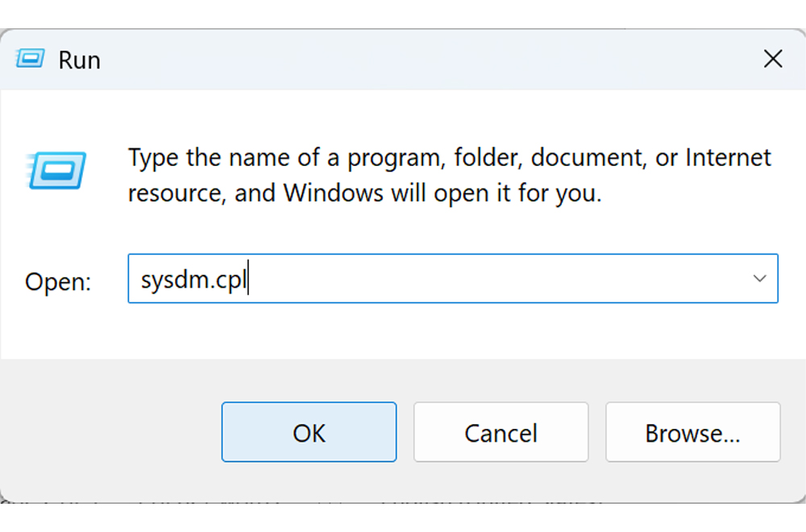Image resolution: width=806 pixels, height=532 pixels.
Task: Click the word "folder" in the description
Action: 488,157
